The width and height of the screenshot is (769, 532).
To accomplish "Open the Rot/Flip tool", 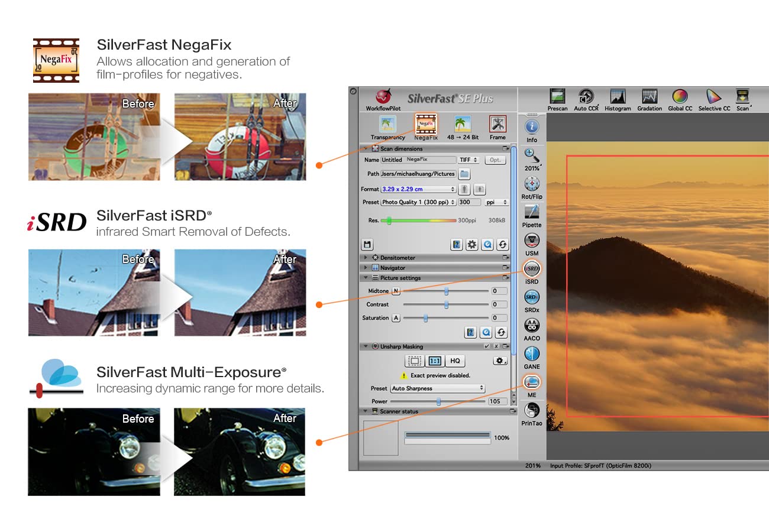I will pyautogui.click(x=532, y=184).
